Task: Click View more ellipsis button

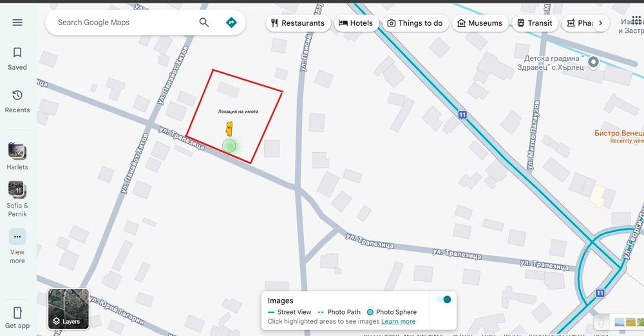Action: (x=17, y=237)
